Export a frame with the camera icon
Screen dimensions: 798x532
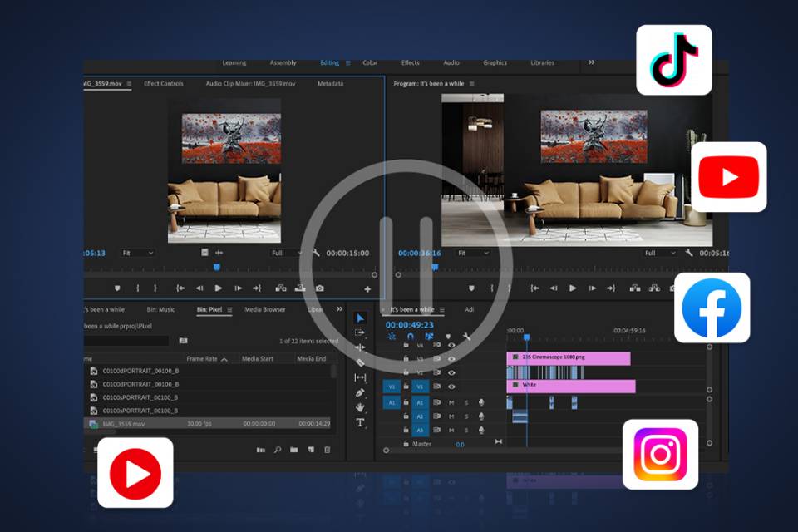[x=320, y=288]
